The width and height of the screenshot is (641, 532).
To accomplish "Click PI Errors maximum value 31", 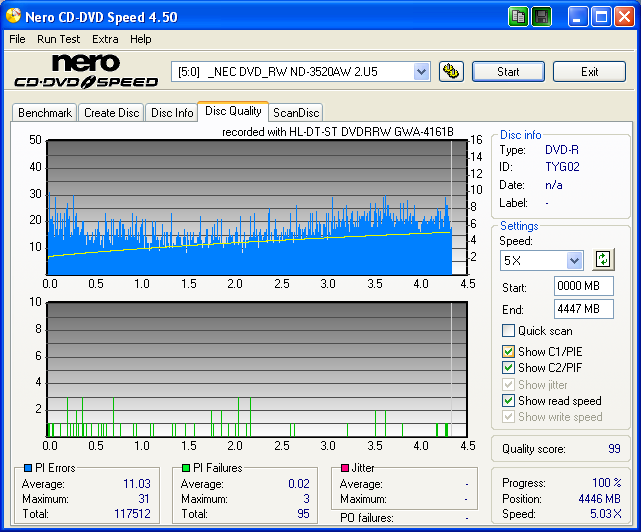I will (x=144, y=498).
